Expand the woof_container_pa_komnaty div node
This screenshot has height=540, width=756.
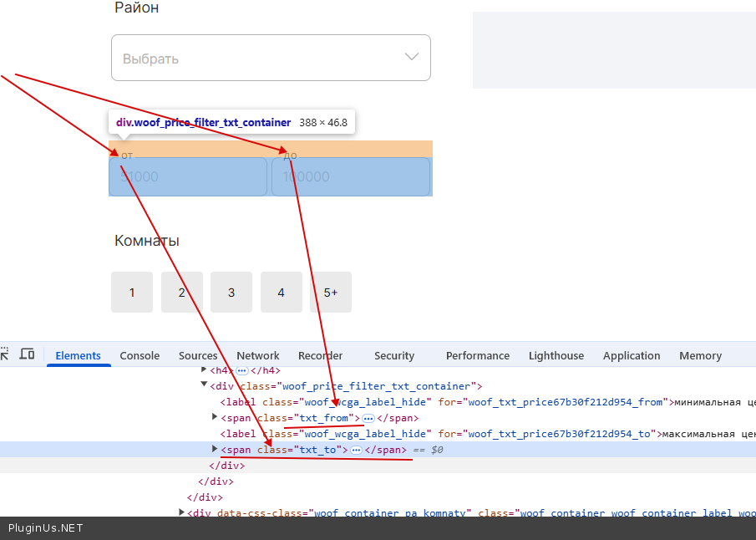181,512
